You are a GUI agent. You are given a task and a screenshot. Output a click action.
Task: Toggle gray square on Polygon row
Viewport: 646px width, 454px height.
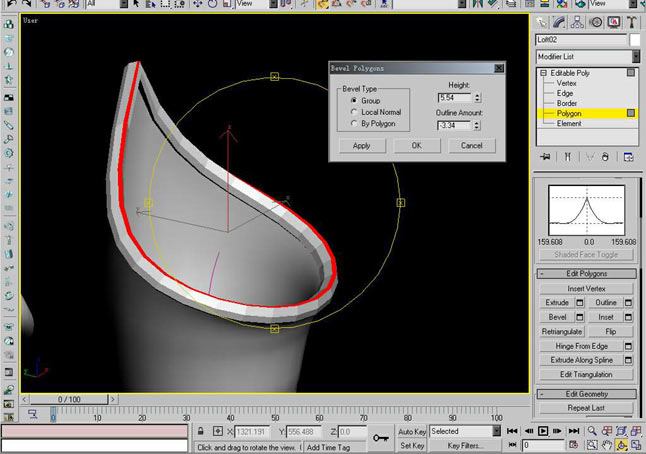(631, 113)
